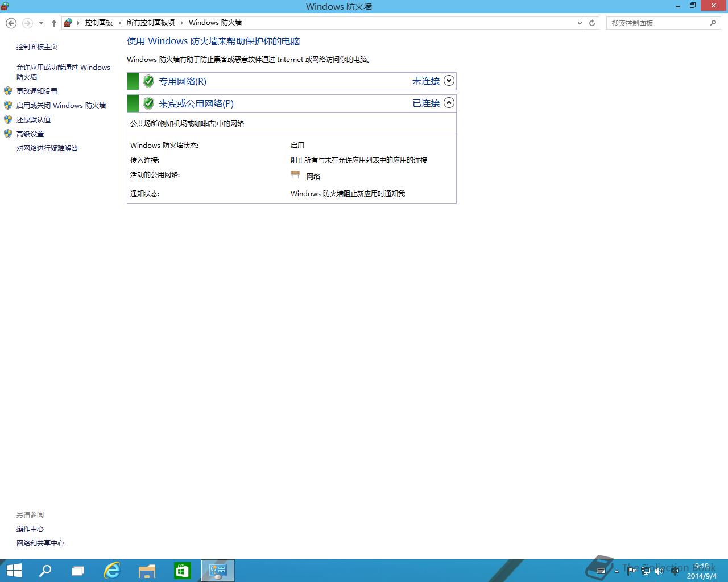
Task: Open the recent locations dropdown arrow
Action: point(41,23)
